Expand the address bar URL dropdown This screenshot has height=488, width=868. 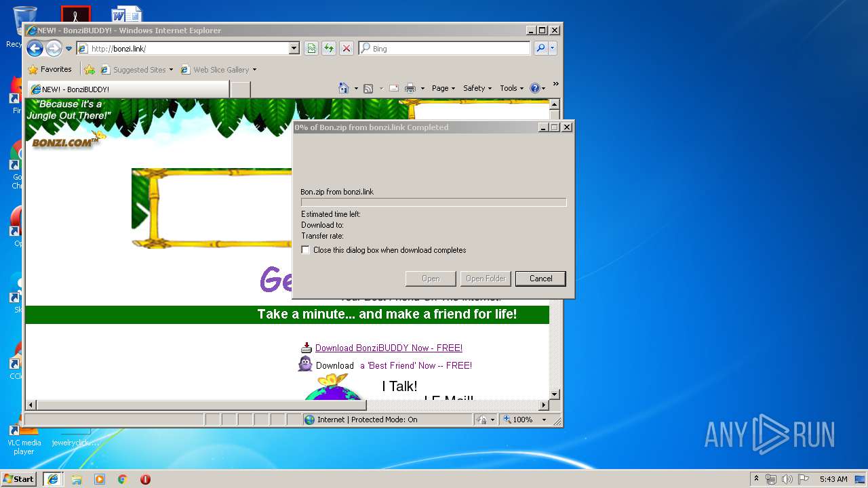click(x=294, y=48)
